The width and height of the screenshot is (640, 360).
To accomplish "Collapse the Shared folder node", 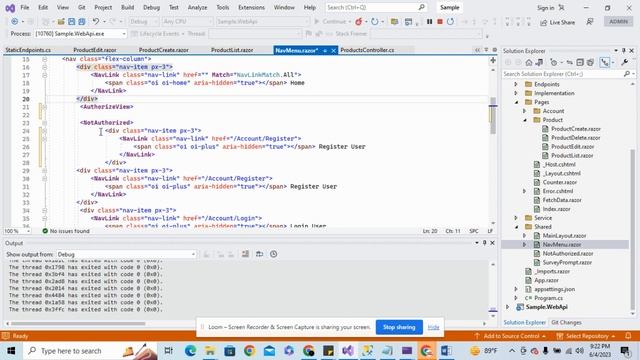I will click(517, 227).
